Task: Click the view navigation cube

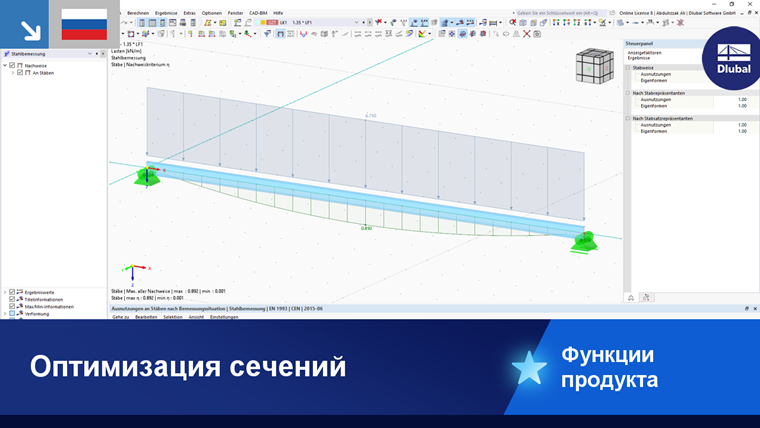Action: [x=595, y=65]
